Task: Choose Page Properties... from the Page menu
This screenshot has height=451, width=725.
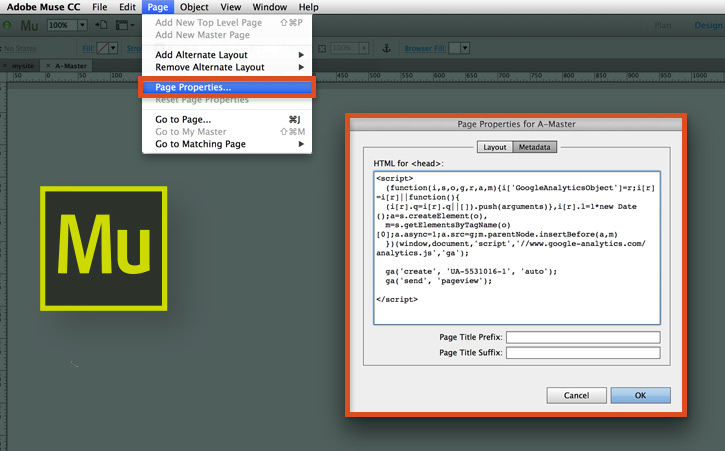Action: [227, 87]
